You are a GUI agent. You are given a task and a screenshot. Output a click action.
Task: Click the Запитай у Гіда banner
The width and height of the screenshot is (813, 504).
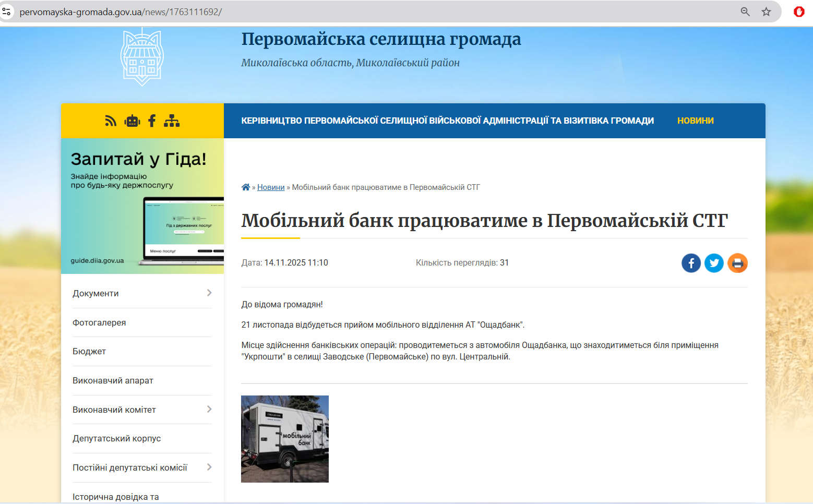pyautogui.click(x=142, y=206)
